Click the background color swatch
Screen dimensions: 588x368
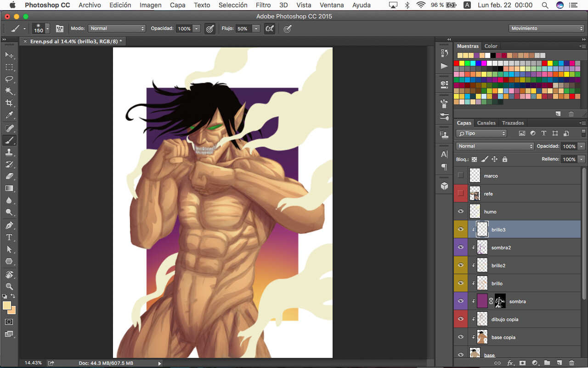(x=13, y=311)
